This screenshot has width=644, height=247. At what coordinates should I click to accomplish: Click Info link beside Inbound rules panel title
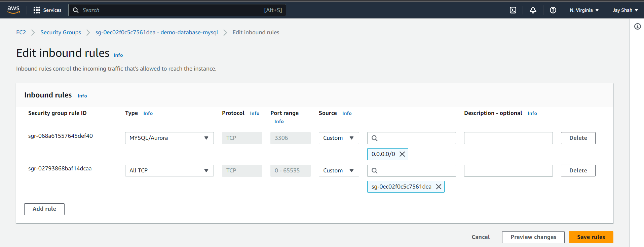(x=82, y=96)
